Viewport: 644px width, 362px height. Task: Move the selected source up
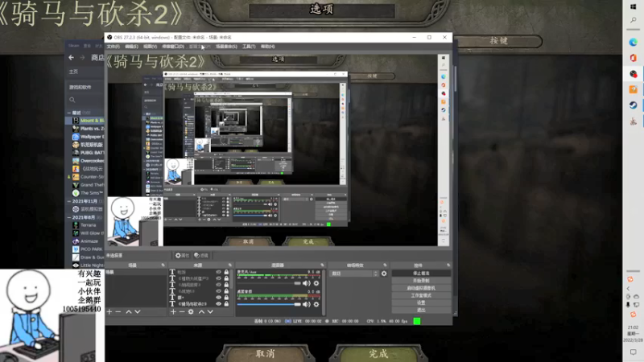pyautogui.click(x=201, y=312)
